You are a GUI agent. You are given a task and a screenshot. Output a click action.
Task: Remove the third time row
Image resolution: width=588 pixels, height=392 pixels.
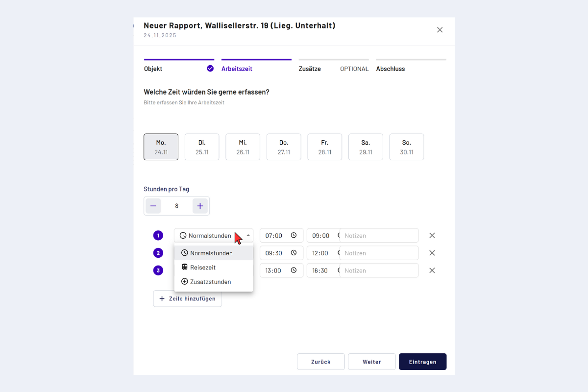[x=432, y=270]
